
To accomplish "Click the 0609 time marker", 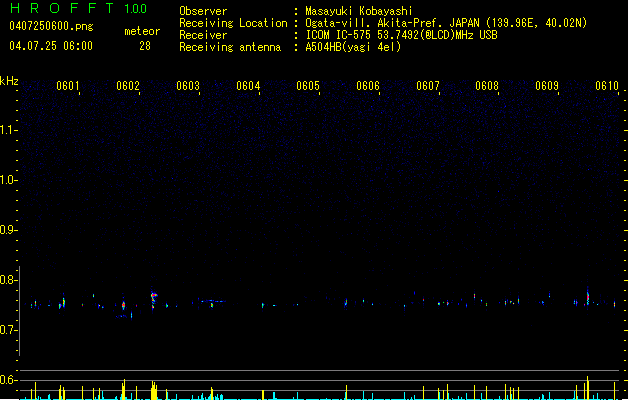I will [547, 86].
